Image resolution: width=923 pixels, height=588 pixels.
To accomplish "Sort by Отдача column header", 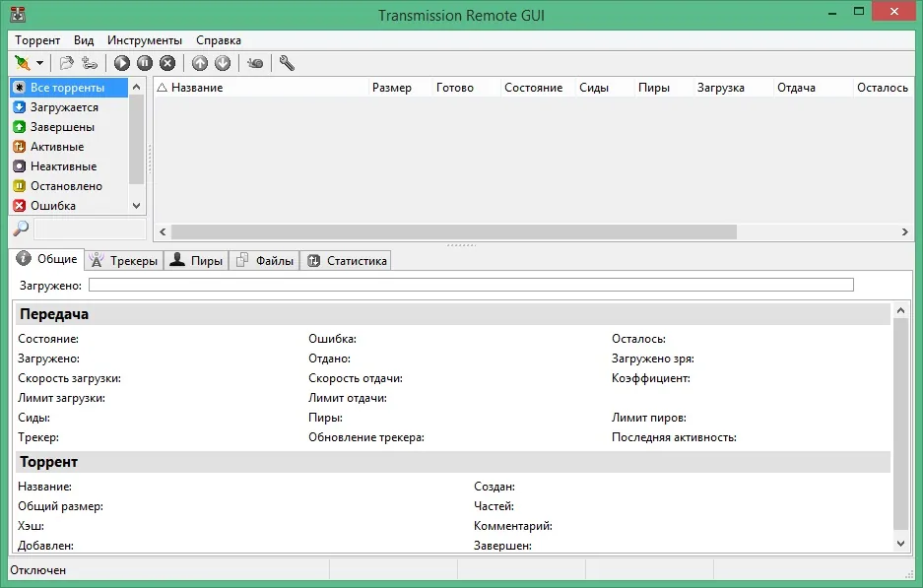I will tap(813, 87).
